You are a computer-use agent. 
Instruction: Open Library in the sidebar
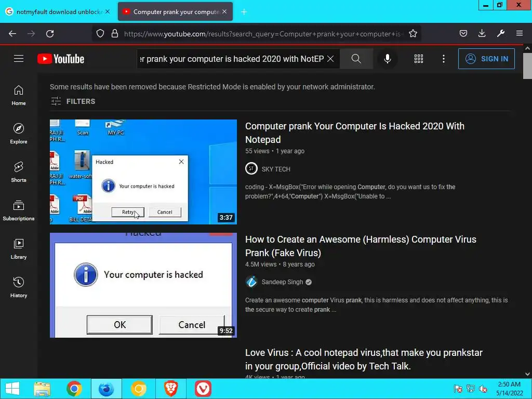point(19,249)
